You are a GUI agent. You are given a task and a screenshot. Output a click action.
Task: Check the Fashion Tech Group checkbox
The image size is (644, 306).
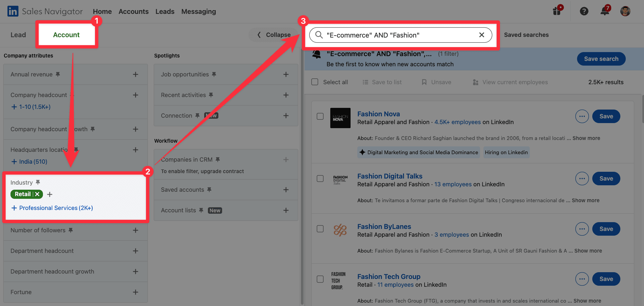(320, 279)
